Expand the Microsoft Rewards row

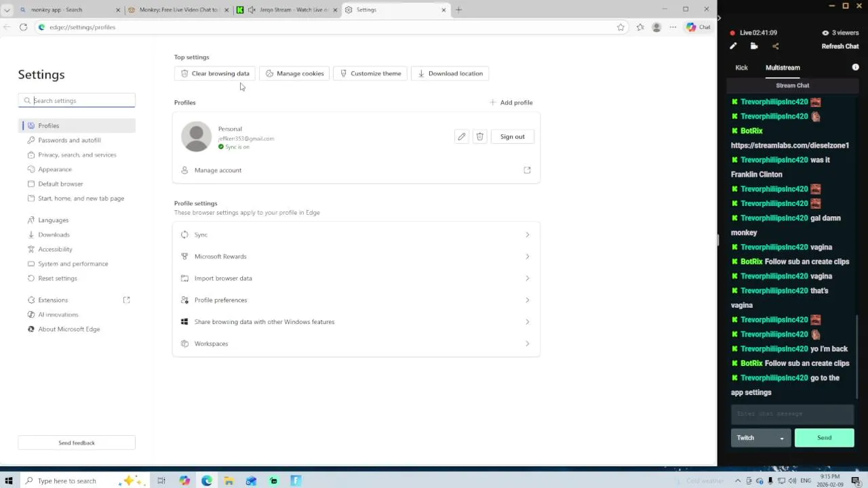[x=356, y=256]
